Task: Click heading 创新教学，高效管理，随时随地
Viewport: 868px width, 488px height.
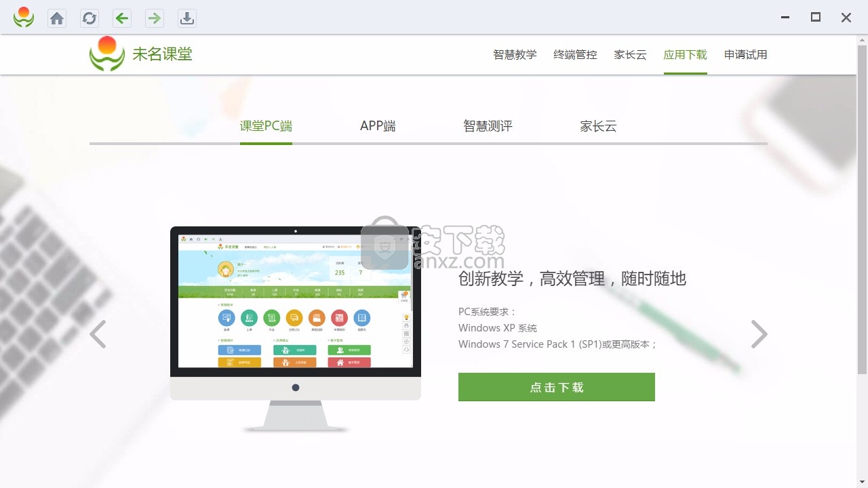Action: click(x=572, y=279)
